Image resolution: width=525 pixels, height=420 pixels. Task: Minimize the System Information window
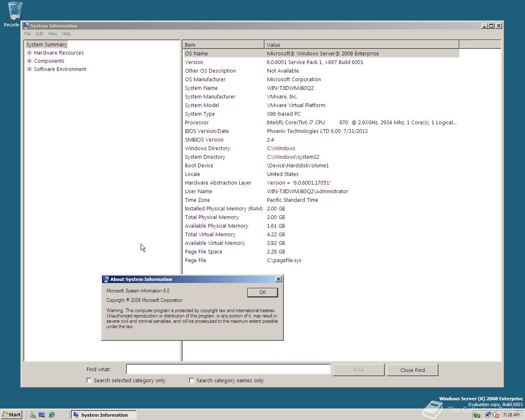click(x=484, y=25)
